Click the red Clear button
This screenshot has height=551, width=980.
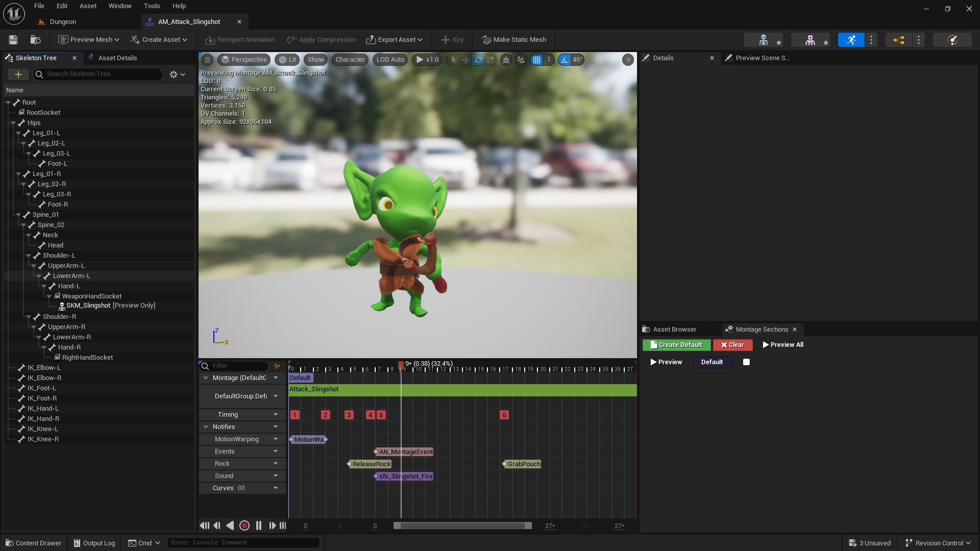point(732,345)
